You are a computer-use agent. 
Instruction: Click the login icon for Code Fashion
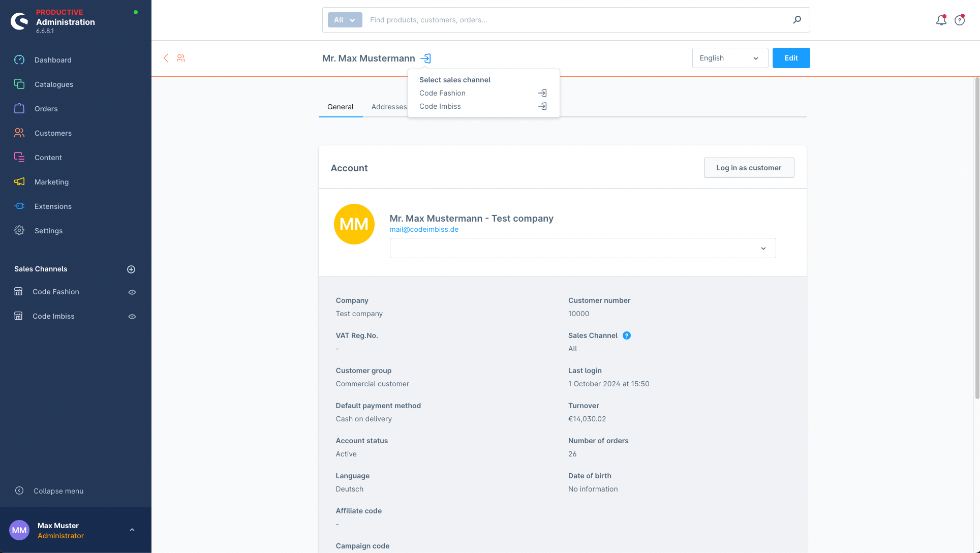click(542, 93)
